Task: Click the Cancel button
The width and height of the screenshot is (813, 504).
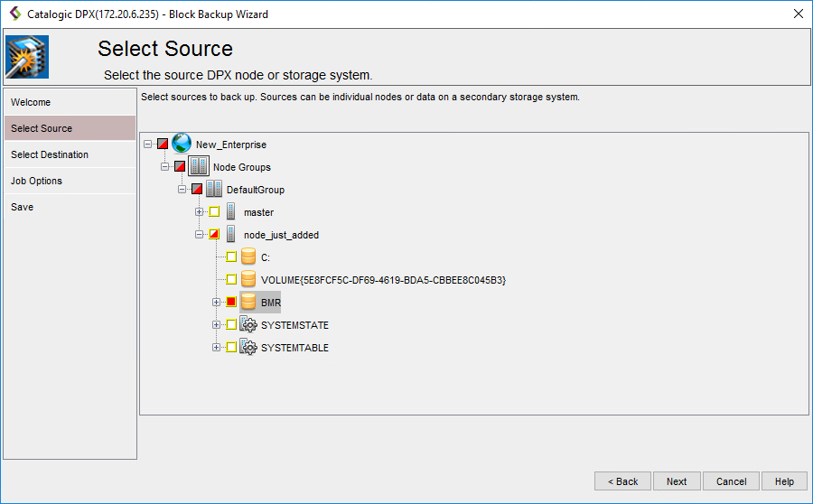Action: (x=731, y=481)
